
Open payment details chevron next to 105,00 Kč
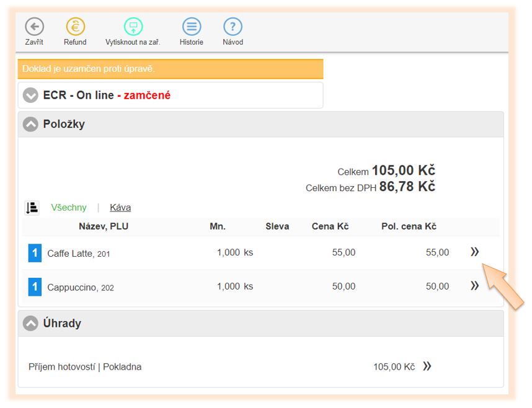click(x=427, y=366)
